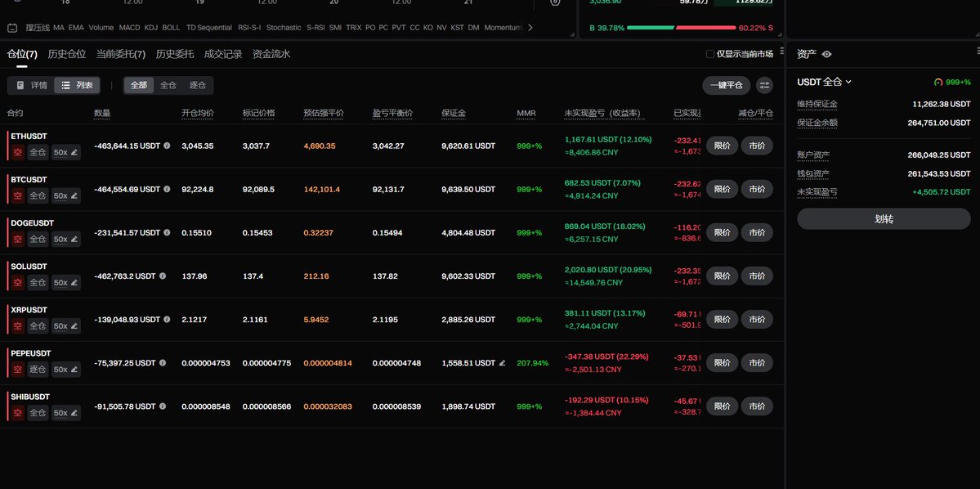Toggle the Volume indicator
Viewport: 980px width, 489px height.
101,28
